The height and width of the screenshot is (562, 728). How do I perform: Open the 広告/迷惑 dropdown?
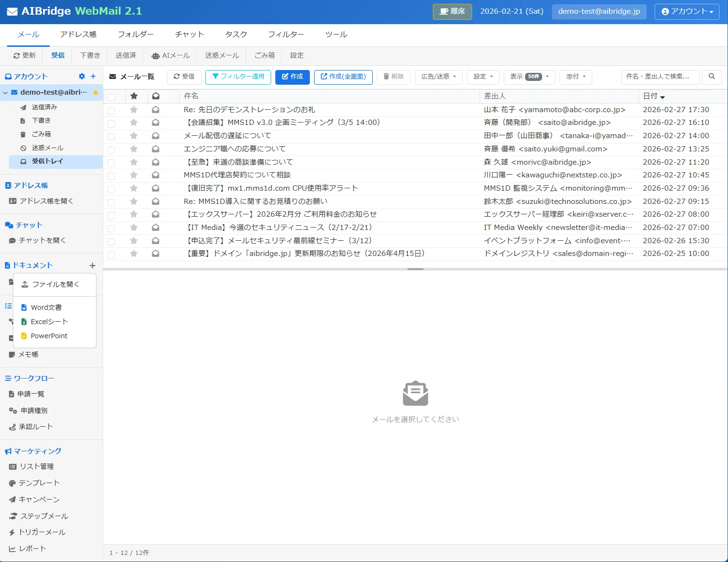pyautogui.click(x=438, y=77)
